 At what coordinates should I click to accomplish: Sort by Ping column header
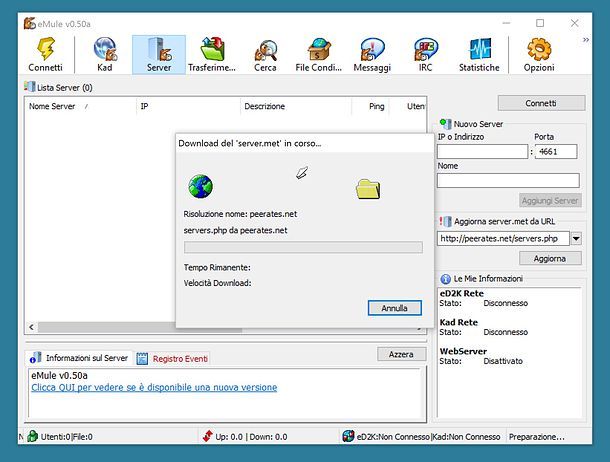(x=371, y=106)
